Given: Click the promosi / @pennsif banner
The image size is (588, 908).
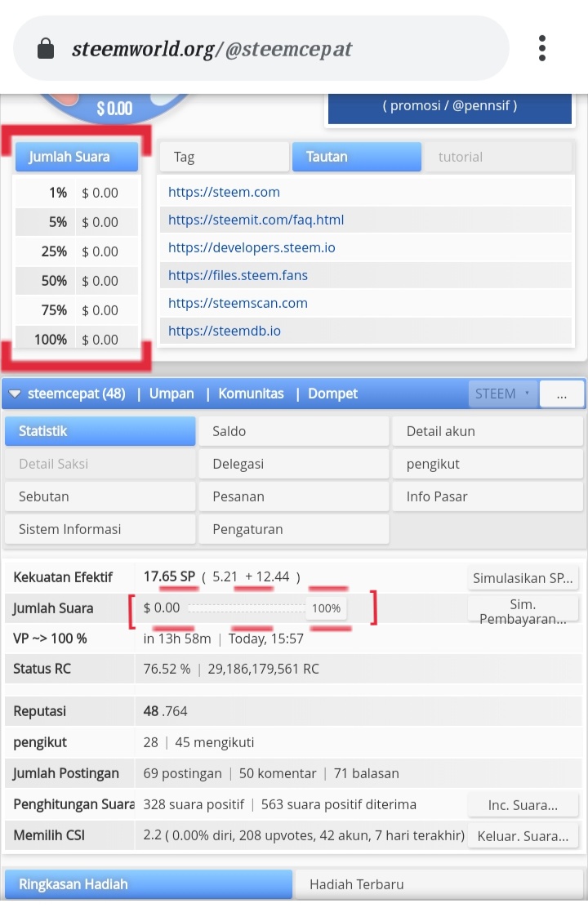Looking at the screenshot, I should pos(449,108).
